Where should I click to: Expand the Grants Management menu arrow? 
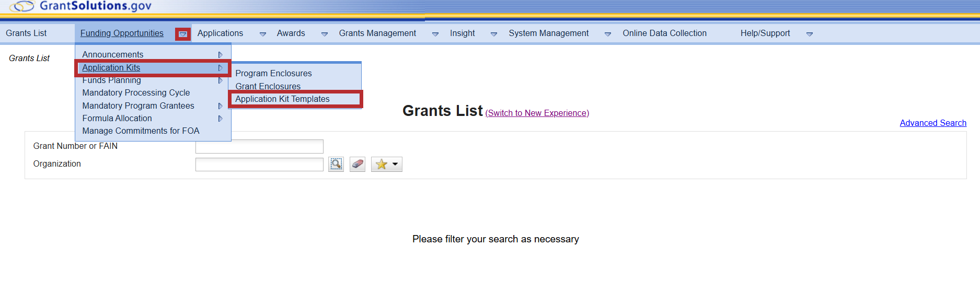(435, 34)
